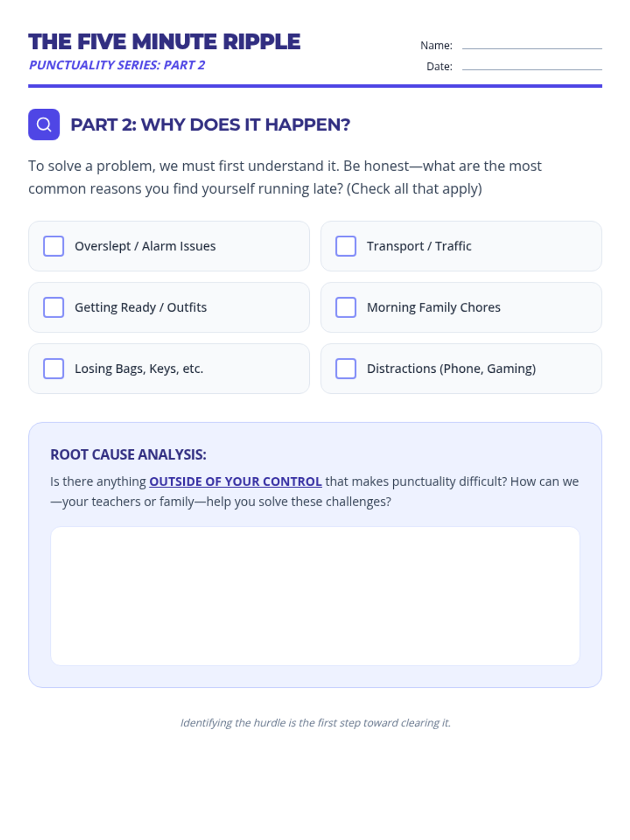Viewport: 630px width, 840px height.
Task: Check the Transport / Traffic checkbox
Action: click(x=345, y=246)
